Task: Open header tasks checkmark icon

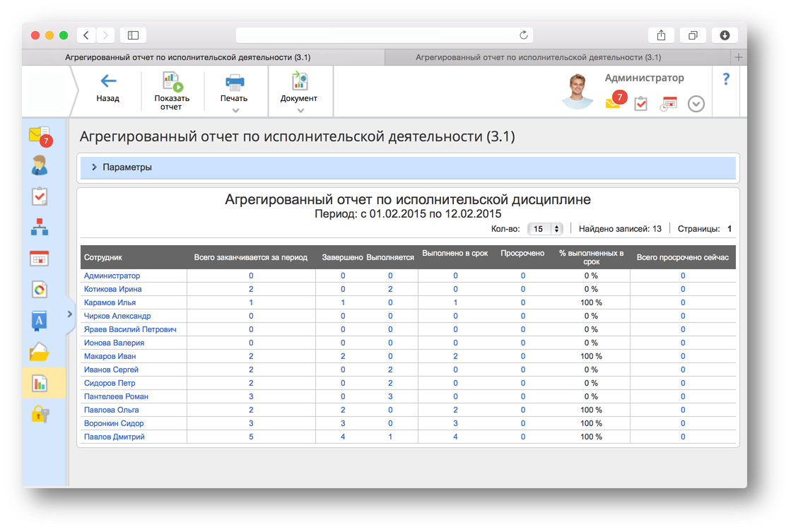Action: click(x=640, y=103)
